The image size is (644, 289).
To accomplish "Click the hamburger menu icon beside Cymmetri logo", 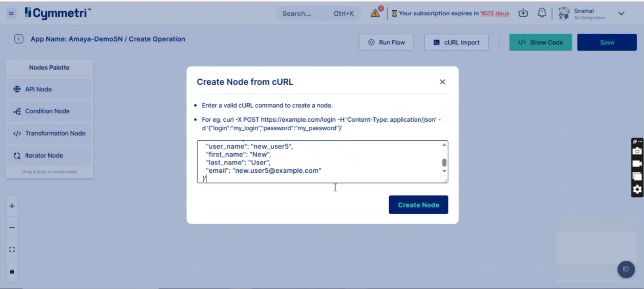I will pos(12,13).
